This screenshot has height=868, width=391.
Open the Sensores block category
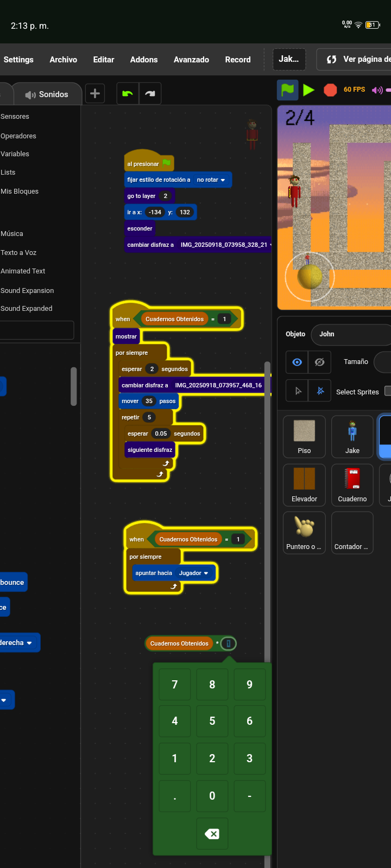pos(15,117)
